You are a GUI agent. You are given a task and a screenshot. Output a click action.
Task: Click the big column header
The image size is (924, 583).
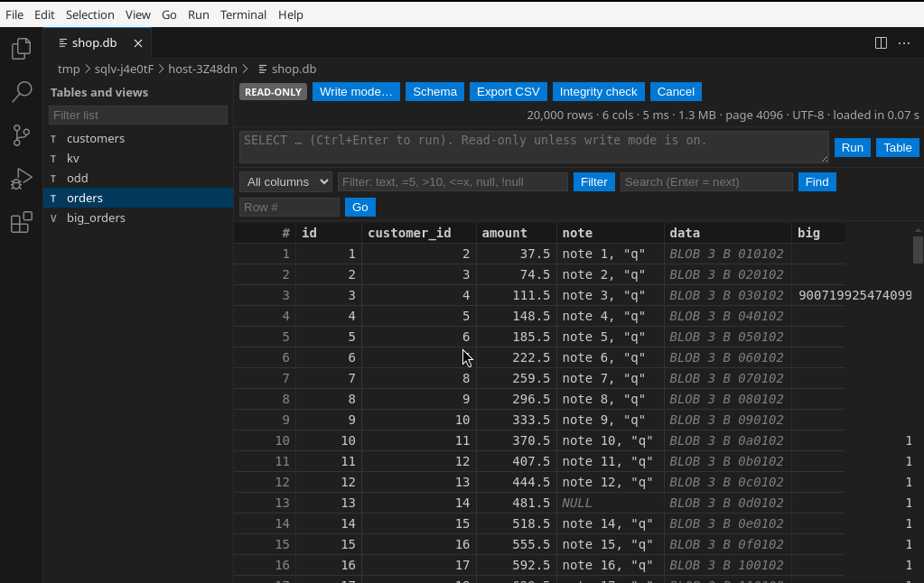(x=818, y=233)
